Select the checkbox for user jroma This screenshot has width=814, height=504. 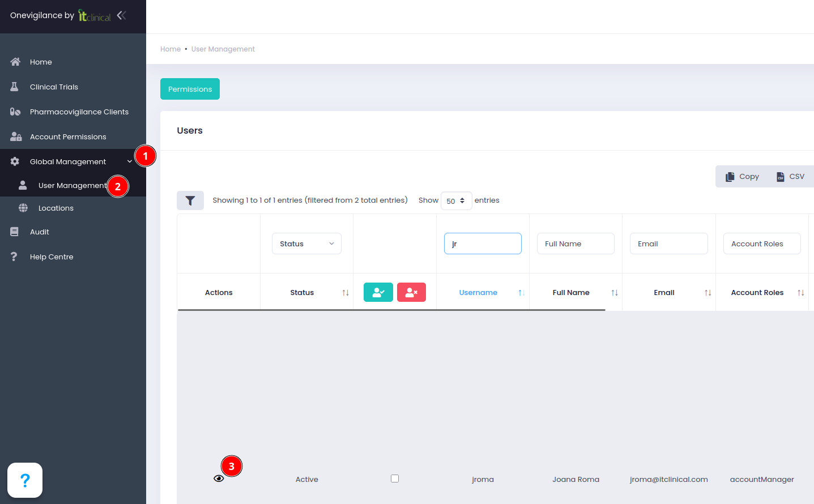click(x=395, y=479)
